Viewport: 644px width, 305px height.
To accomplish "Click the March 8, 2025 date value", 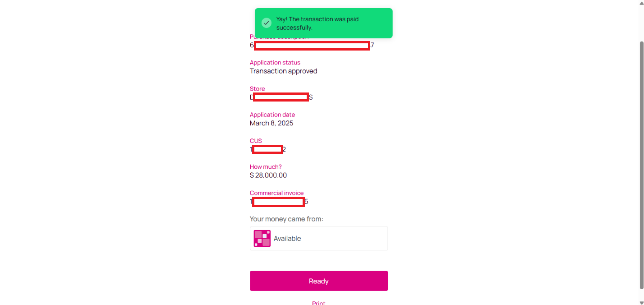I will click(271, 123).
